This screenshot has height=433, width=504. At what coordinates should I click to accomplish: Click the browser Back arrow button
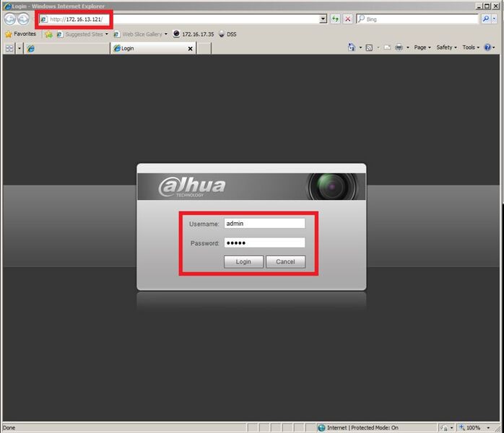coord(10,19)
